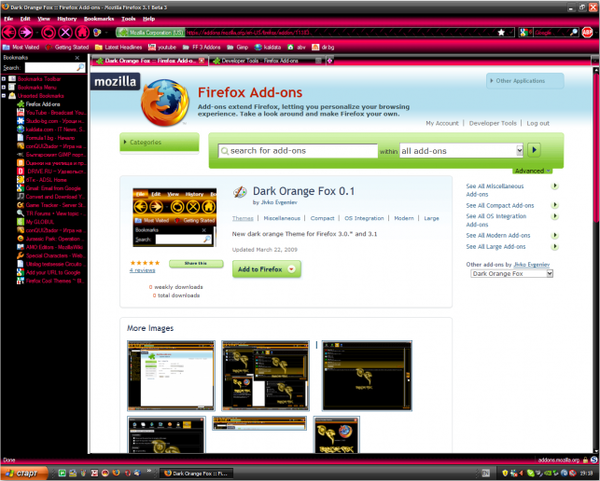Click the Add to Firefox button
The width and height of the screenshot is (600, 481).
point(266,269)
